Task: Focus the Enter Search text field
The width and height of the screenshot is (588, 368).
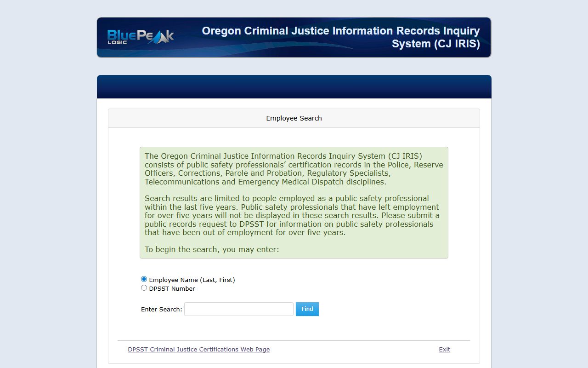Action: point(239,309)
